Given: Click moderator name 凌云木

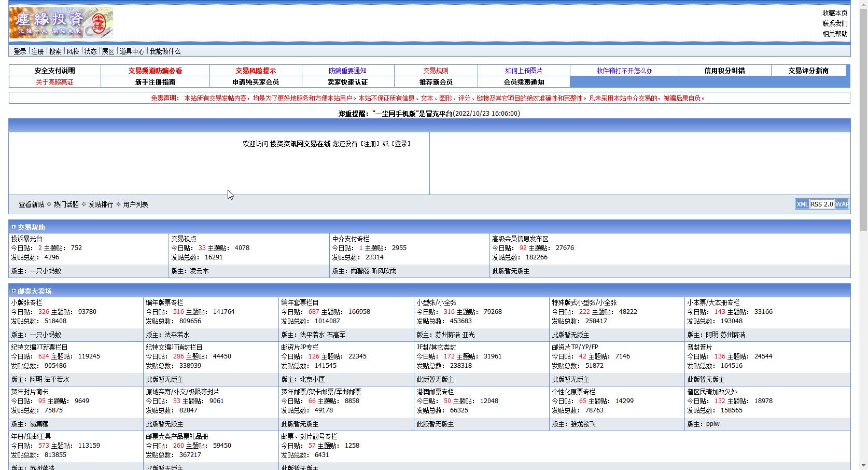Looking at the screenshot, I should point(199,271).
